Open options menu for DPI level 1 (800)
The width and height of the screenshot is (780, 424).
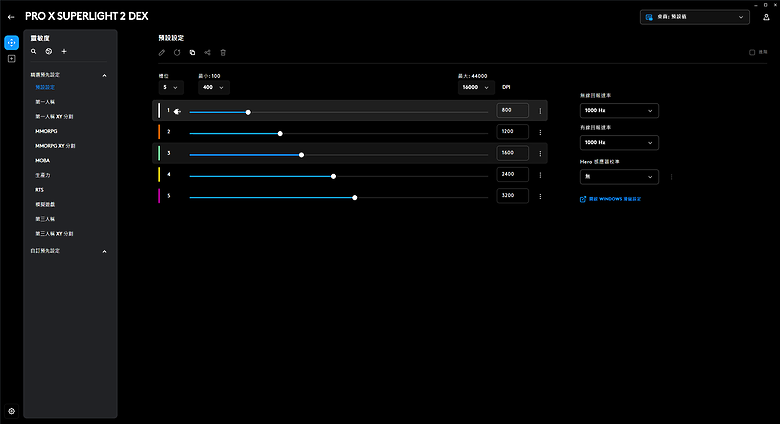point(540,111)
